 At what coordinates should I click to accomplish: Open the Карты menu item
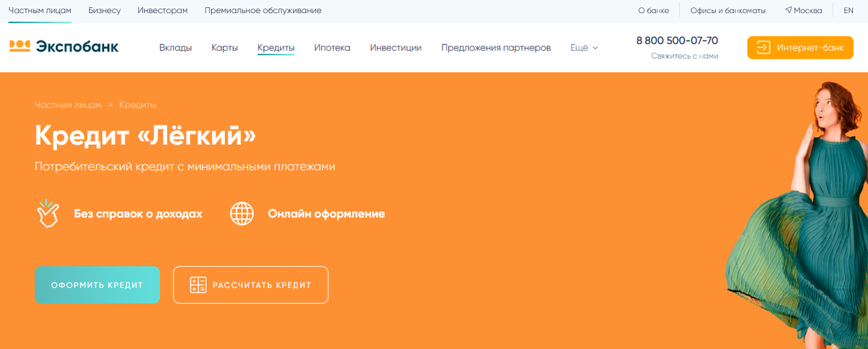225,48
